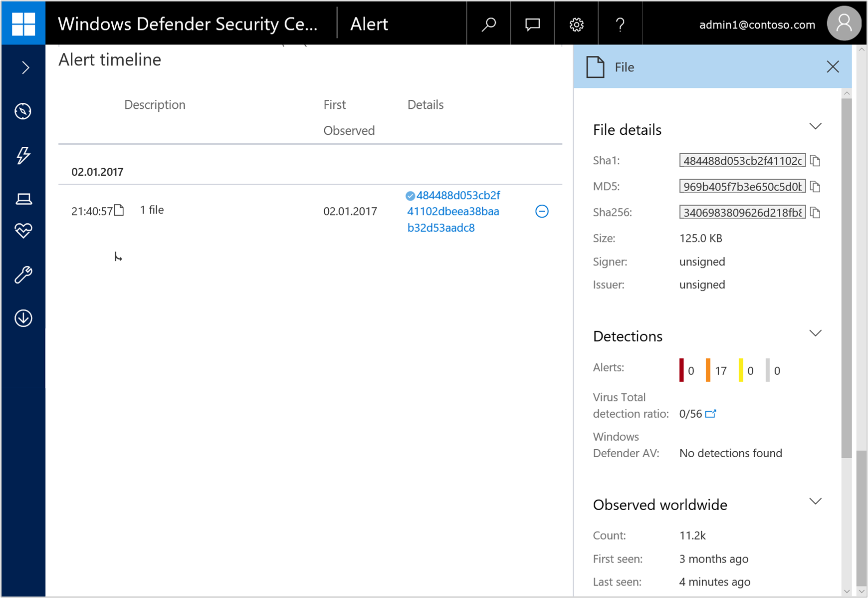Open the help question mark icon
This screenshot has width=868, height=598.
coord(620,24)
